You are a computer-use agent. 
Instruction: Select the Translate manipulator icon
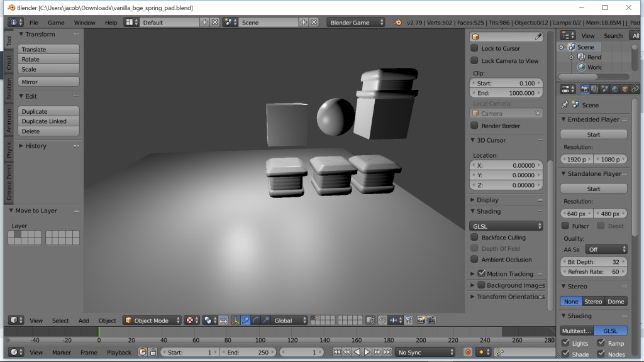[246, 321]
